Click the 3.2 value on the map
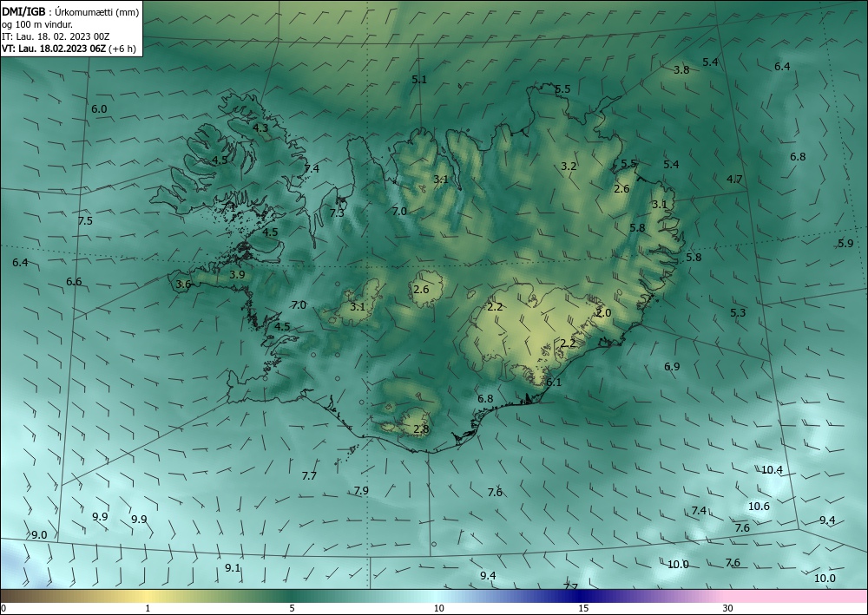 point(569,167)
